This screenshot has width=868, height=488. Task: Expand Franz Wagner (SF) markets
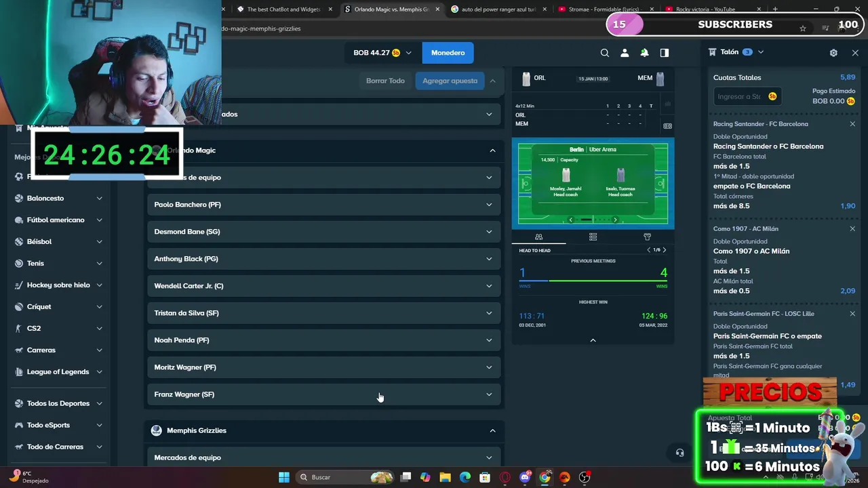pyautogui.click(x=324, y=394)
